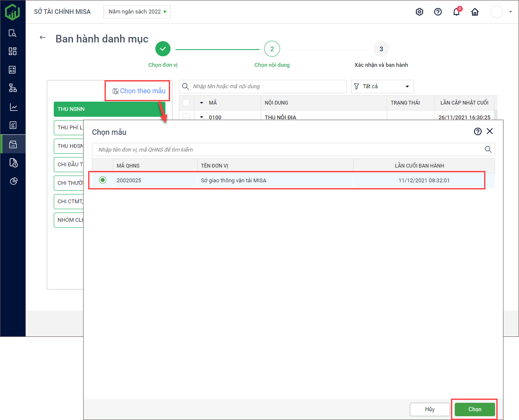The height and width of the screenshot is (420, 519).
Task: Toggle the select-all checkbox in table header
Action: click(x=186, y=103)
